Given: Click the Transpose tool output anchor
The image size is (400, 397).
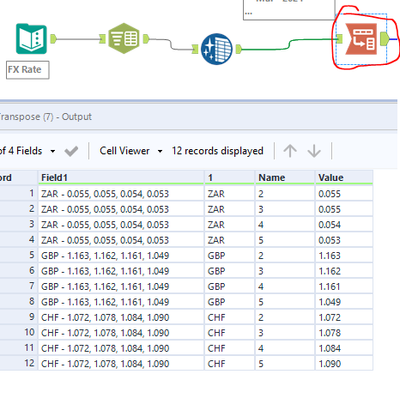Looking at the screenshot, I should [384, 39].
